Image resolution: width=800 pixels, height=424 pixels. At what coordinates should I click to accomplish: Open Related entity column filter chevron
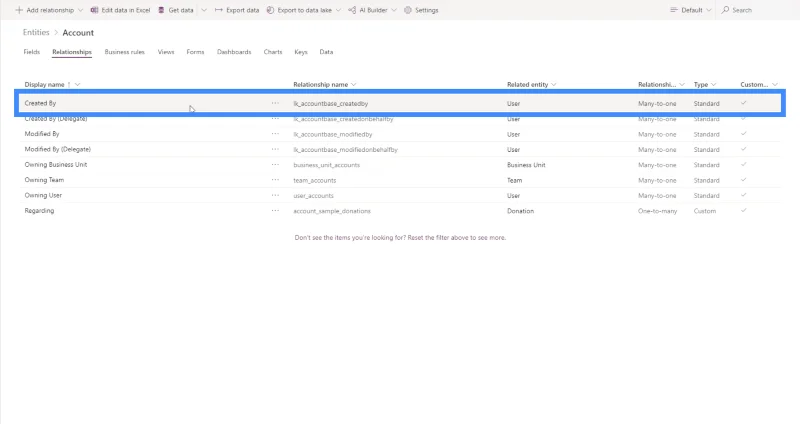554,85
